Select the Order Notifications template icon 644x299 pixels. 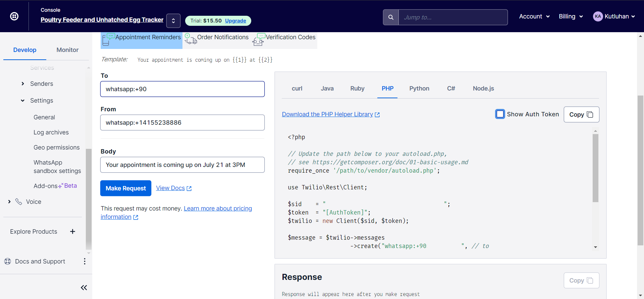191,40
